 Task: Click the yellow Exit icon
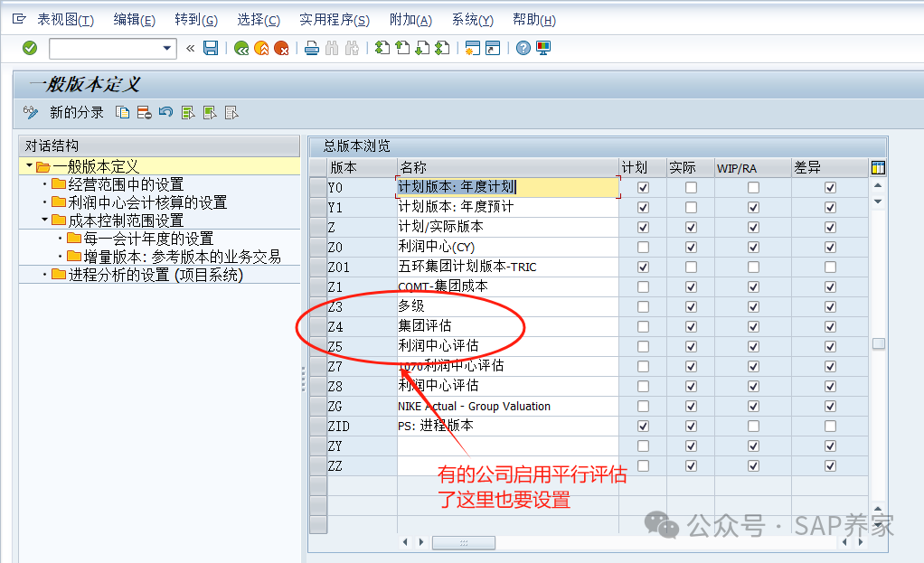click(261, 48)
